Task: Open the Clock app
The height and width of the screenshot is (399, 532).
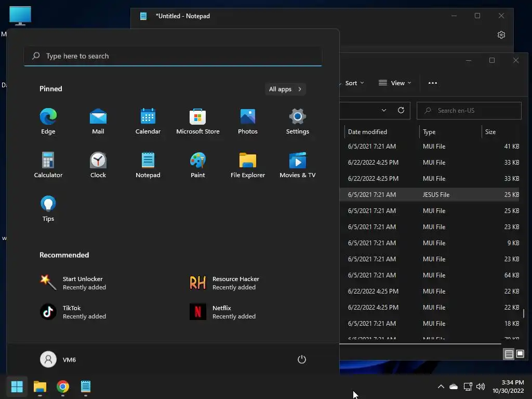Action: pos(98,165)
